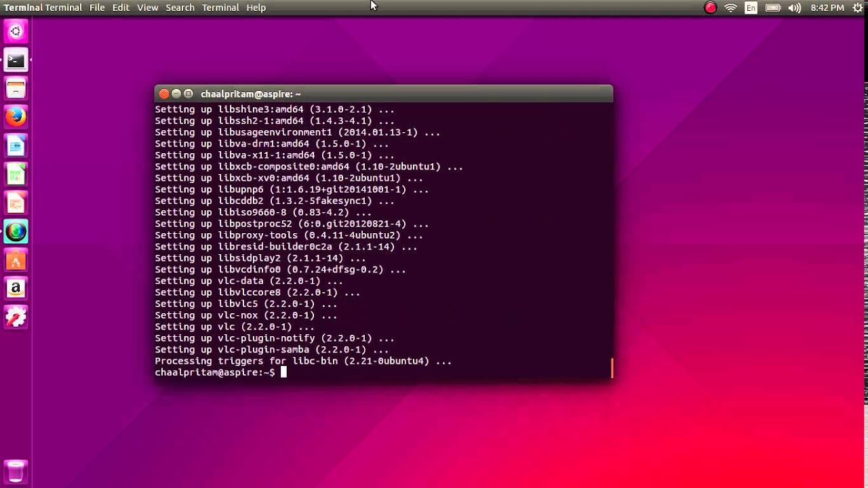Open the En keyboard layout indicator

[x=751, y=7]
